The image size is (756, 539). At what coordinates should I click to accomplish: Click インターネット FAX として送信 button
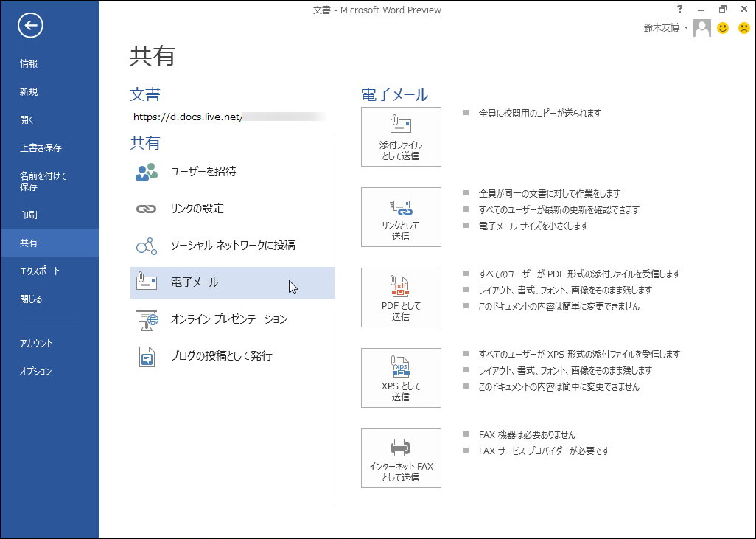coord(401,458)
